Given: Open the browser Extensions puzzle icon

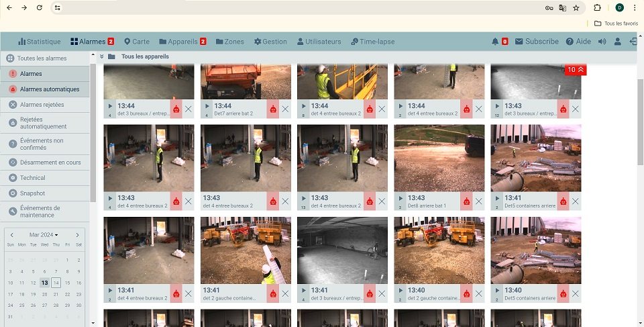Looking at the screenshot, I should click(597, 7).
